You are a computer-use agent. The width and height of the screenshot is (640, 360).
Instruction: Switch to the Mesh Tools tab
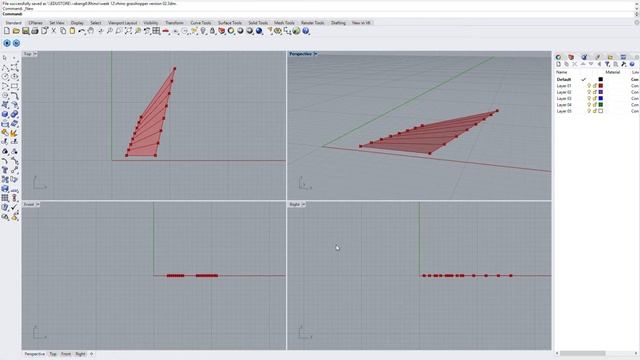click(284, 23)
